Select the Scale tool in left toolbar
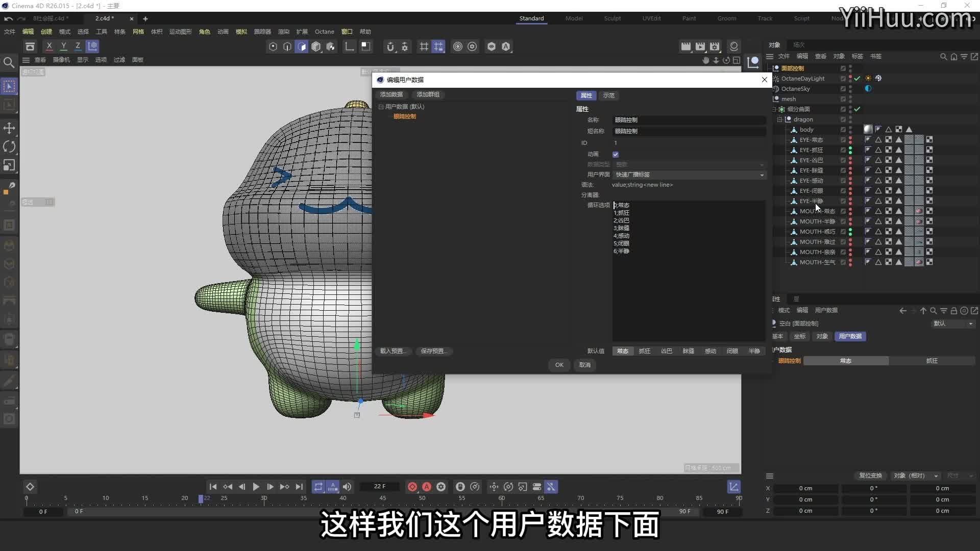This screenshot has height=551, width=980. pyautogui.click(x=9, y=165)
